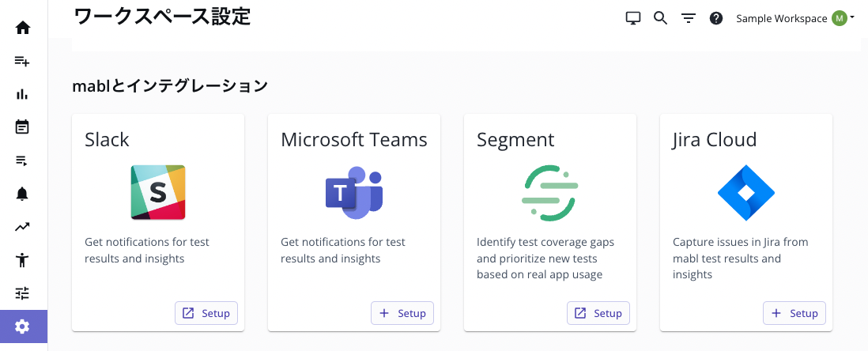
Task: Open help with the question mark icon
Action: coord(716,18)
